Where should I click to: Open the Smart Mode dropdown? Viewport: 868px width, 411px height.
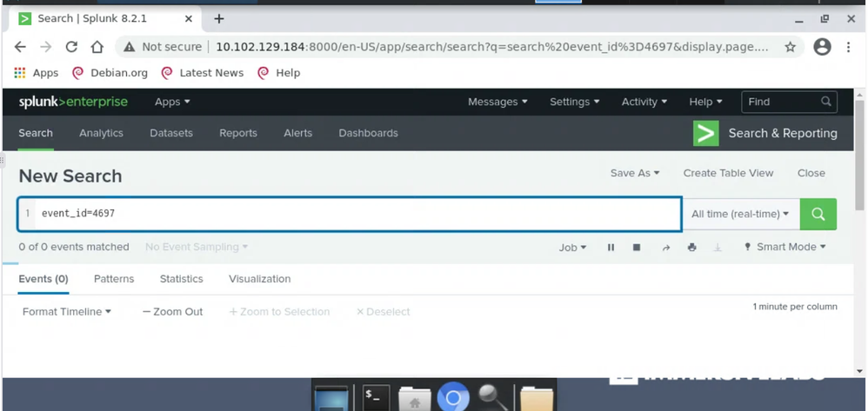pyautogui.click(x=785, y=247)
